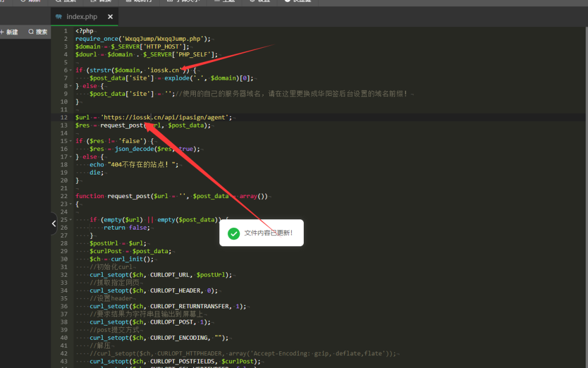
Task: Click 新建 to create a new file
Action: click(x=10, y=32)
